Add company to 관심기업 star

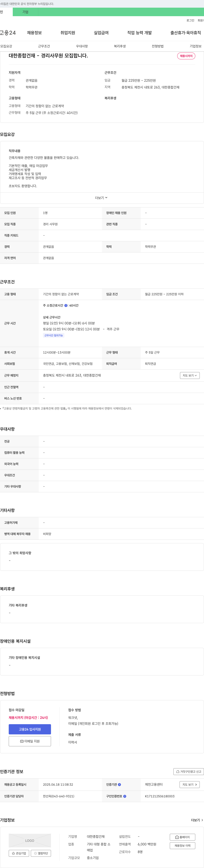click(19, 853)
